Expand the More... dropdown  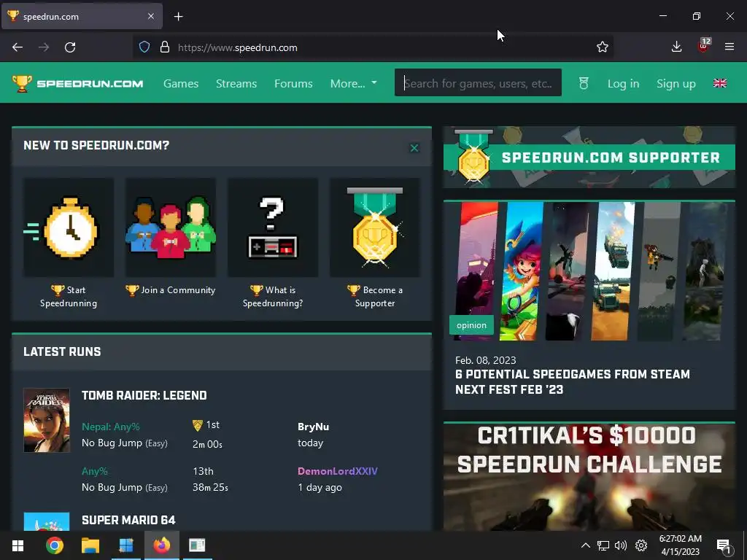[354, 83]
